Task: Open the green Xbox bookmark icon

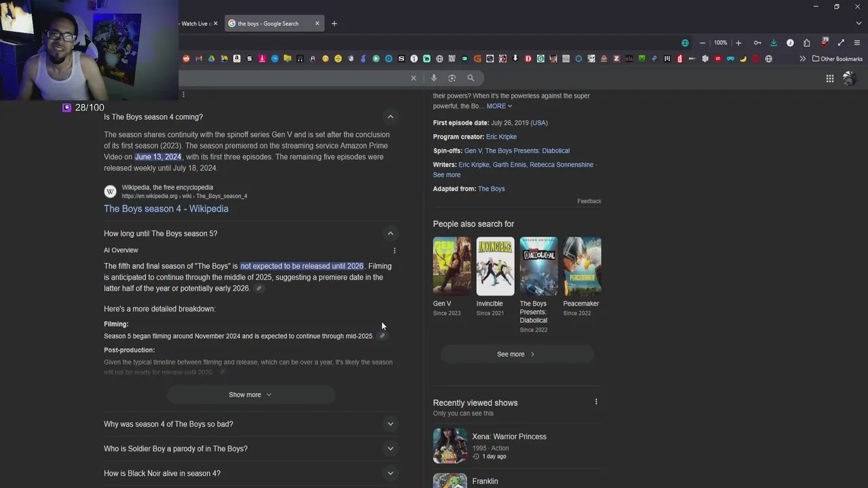Action: click(642, 59)
